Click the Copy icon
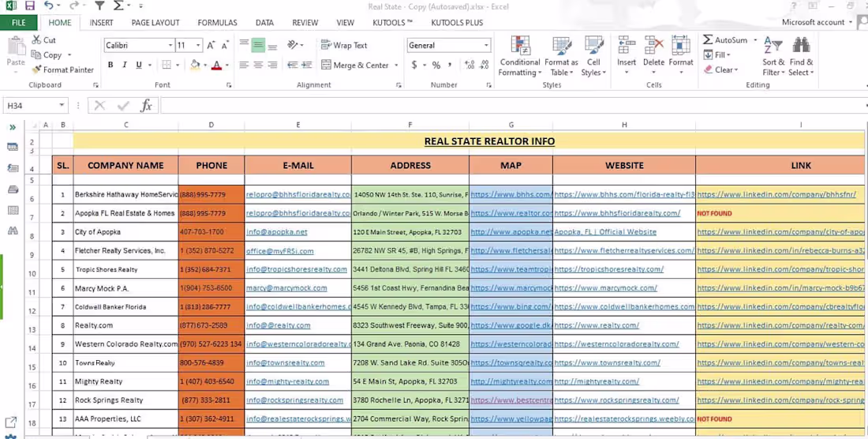Image resolution: width=868 pixels, height=439 pixels. pyautogui.click(x=36, y=54)
